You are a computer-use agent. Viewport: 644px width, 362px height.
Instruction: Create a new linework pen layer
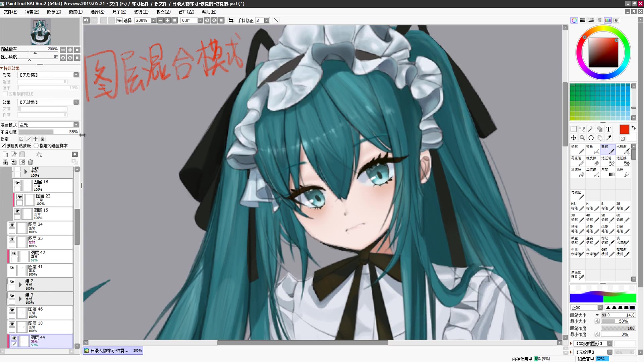point(14,154)
